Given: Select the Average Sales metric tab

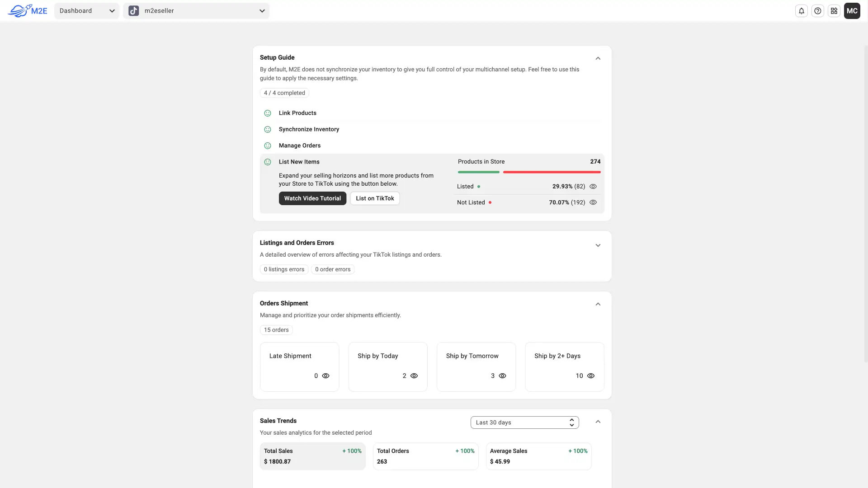Looking at the screenshot, I should click(x=538, y=456).
